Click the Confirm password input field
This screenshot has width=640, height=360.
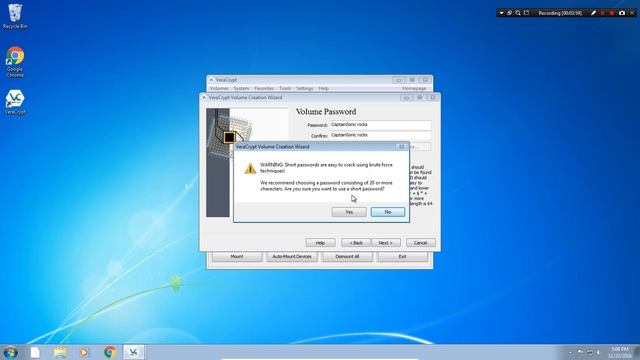(380, 135)
